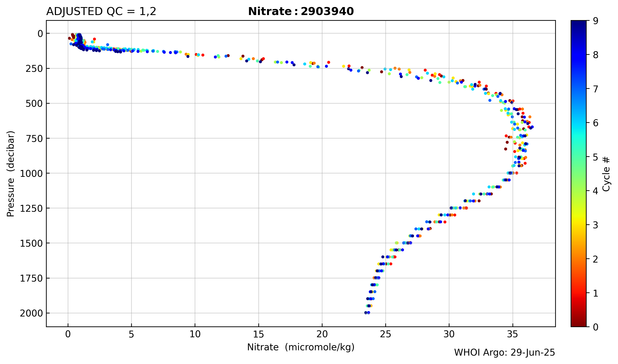Click the y-axis tick label 1500

[x=31, y=244]
